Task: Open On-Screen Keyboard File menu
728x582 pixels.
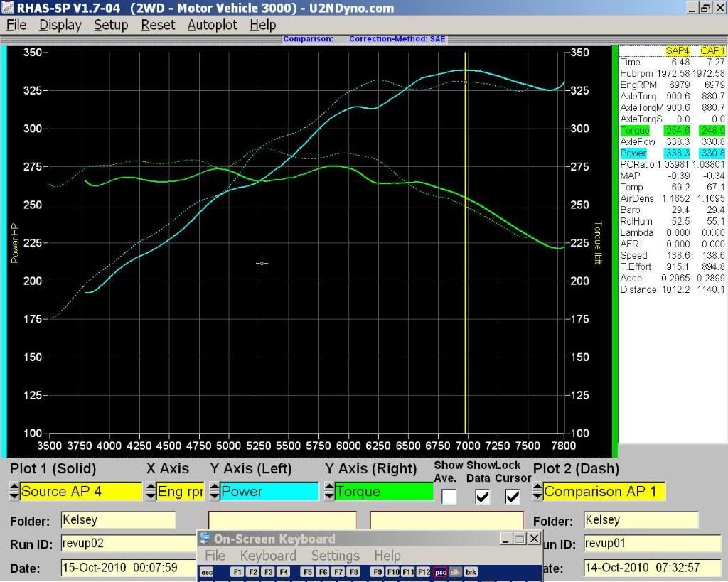Action: pos(215,556)
